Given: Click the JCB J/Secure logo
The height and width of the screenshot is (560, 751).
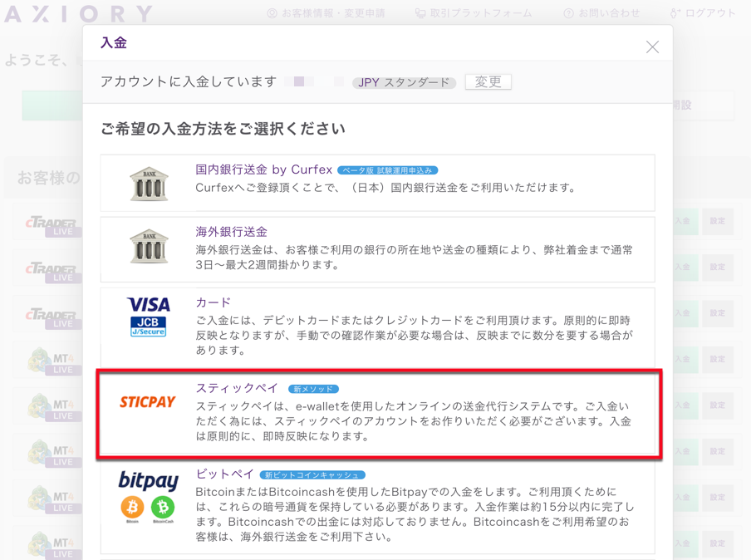Looking at the screenshot, I should click(149, 327).
